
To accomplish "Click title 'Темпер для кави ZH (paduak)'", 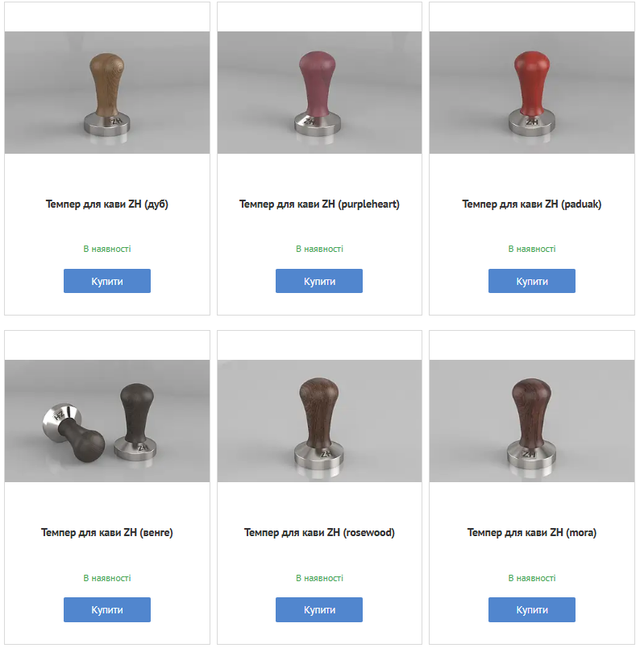I will 532,204.
